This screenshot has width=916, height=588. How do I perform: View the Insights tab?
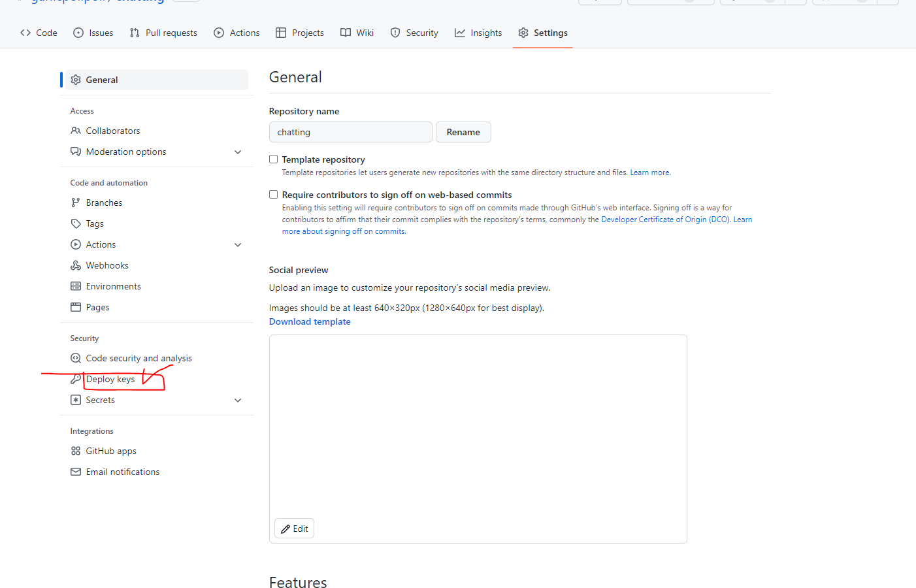click(x=478, y=33)
